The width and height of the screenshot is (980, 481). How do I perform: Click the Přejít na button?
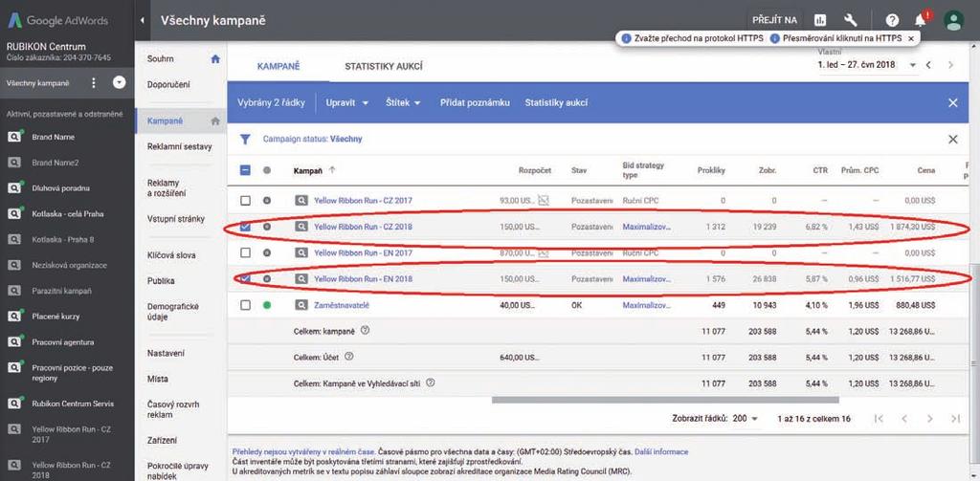[775, 21]
